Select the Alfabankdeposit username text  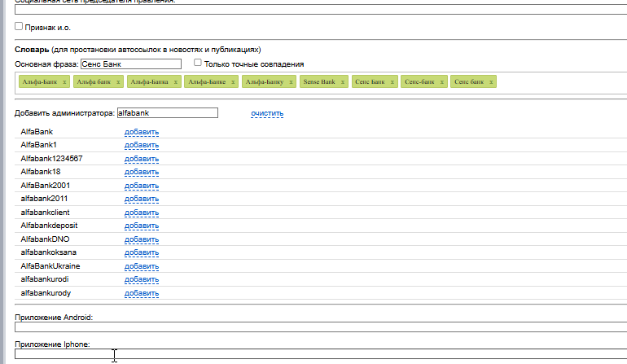click(49, 226)
